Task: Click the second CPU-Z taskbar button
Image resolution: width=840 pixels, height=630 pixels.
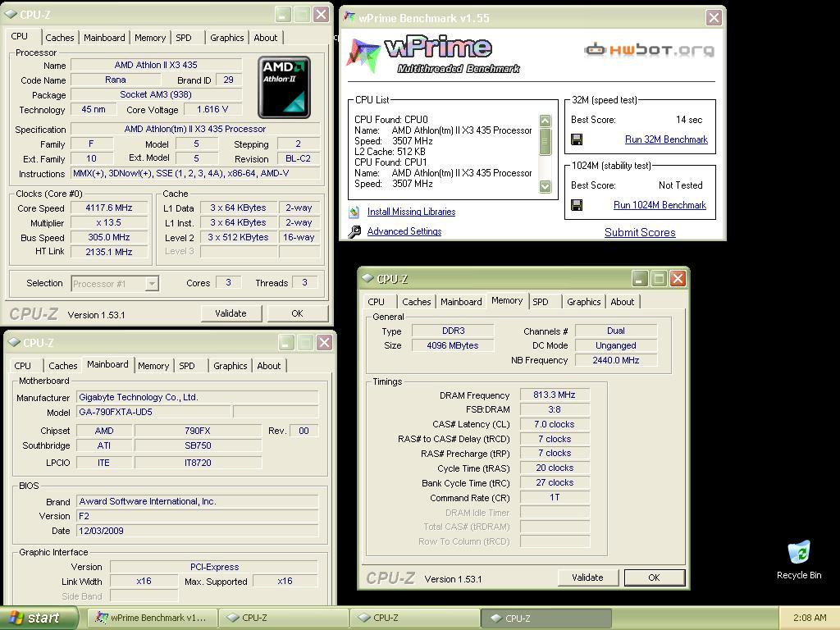Action: [415, 618]
